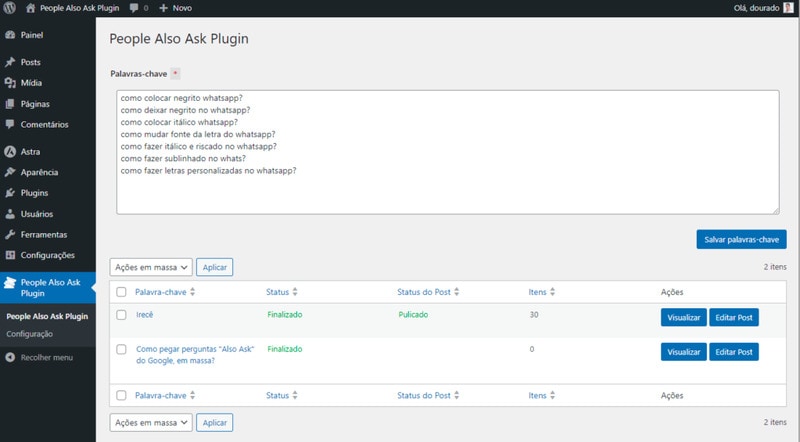The image size is (800, 442).
Task: Click Recolher menu text
Action: click(46, 357)
